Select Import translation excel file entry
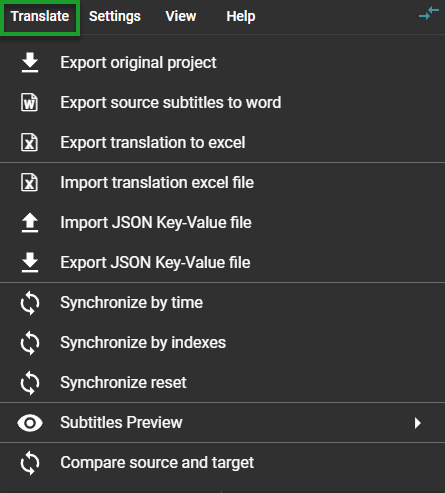Screen dimensions: 445x493 [222, 182]
